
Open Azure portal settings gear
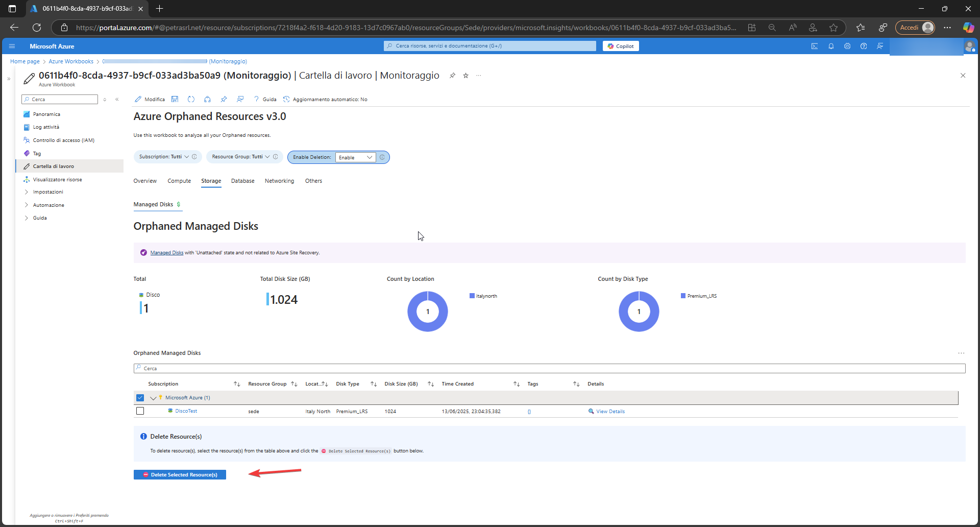(x=847, y=46)
